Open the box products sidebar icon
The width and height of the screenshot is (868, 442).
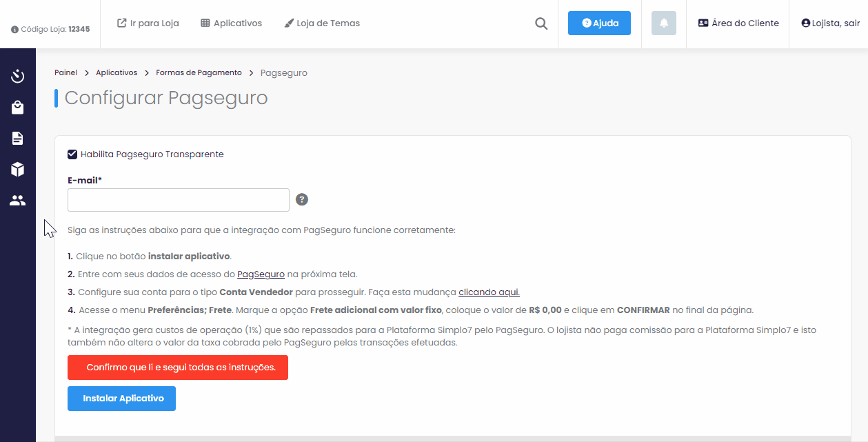click(18, 170)
